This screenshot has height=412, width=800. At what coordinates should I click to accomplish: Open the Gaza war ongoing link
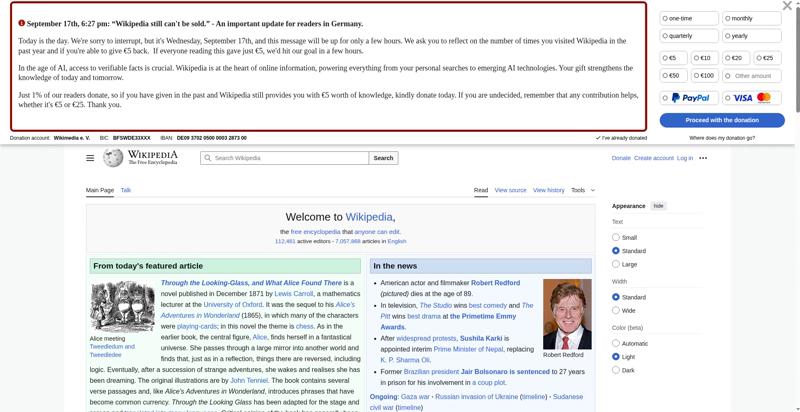(415, 397)
